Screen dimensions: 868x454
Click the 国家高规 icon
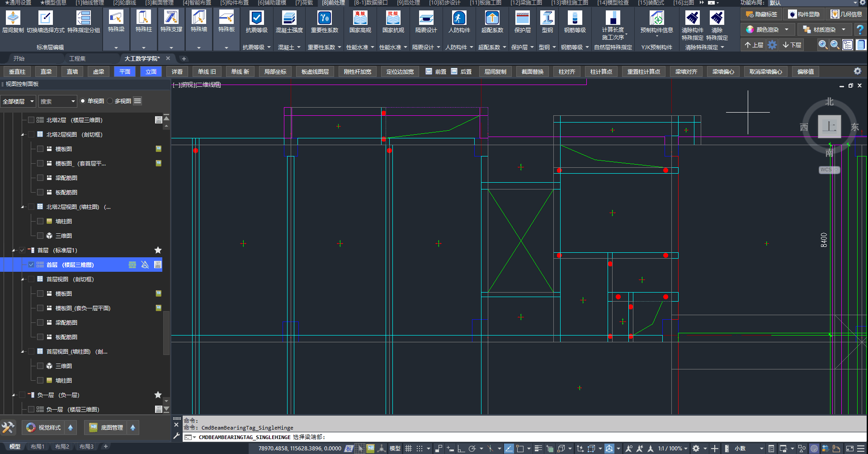(360, 18)
